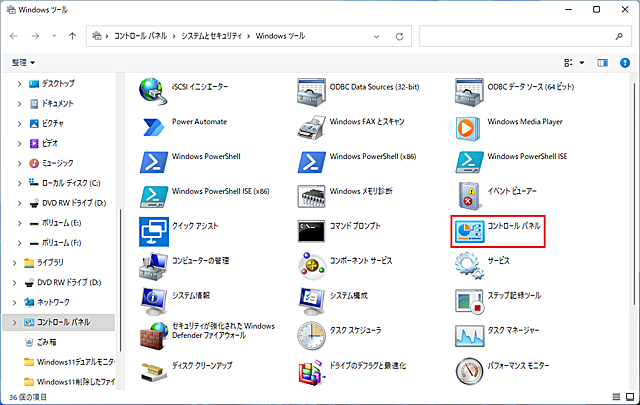Open Windows メモリ診断 icon

(311, 196)
